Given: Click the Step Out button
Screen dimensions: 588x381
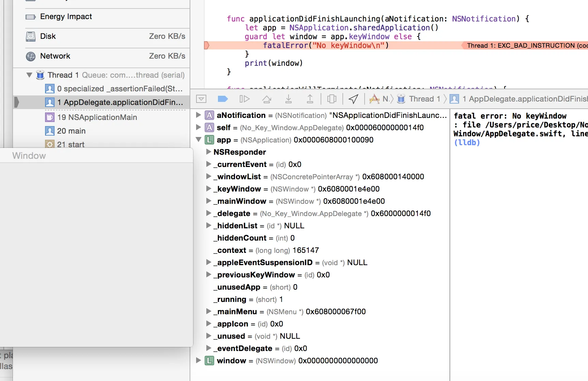Looking at the screenshot, I should click(x=310, y=99).
